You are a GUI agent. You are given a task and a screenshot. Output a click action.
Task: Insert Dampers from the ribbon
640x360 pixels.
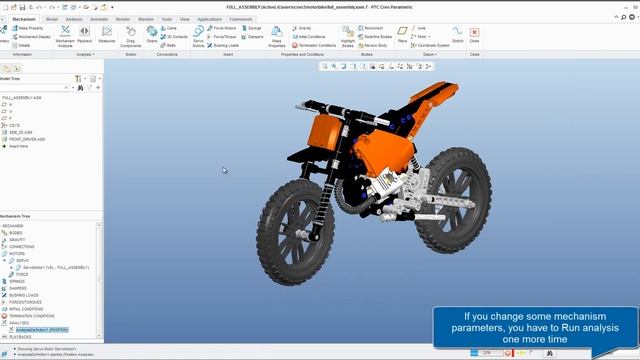(x=252, y=37)
